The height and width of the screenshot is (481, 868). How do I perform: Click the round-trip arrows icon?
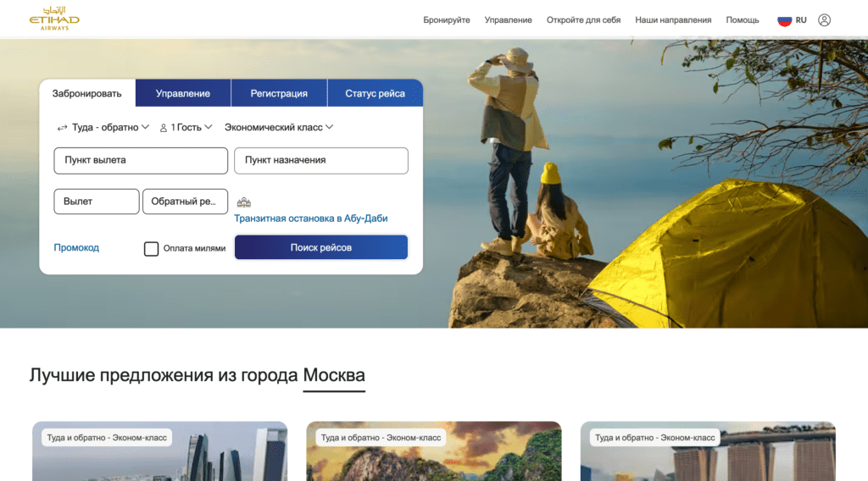tap(62, 128)
